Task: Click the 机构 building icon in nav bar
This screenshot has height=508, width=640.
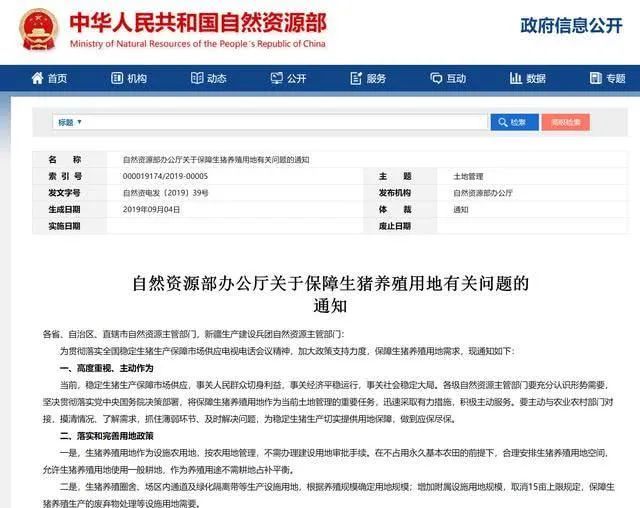Action: [x=117, y=78]
